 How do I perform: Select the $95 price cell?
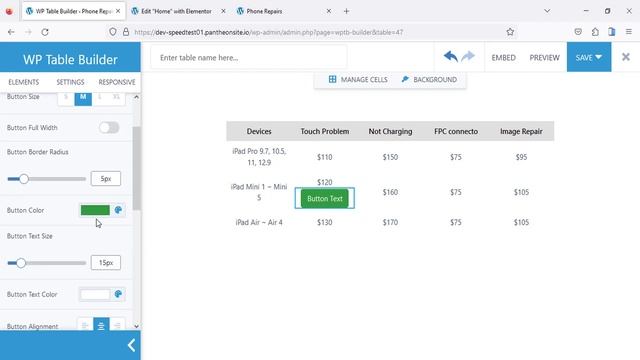tap(521, 157)
